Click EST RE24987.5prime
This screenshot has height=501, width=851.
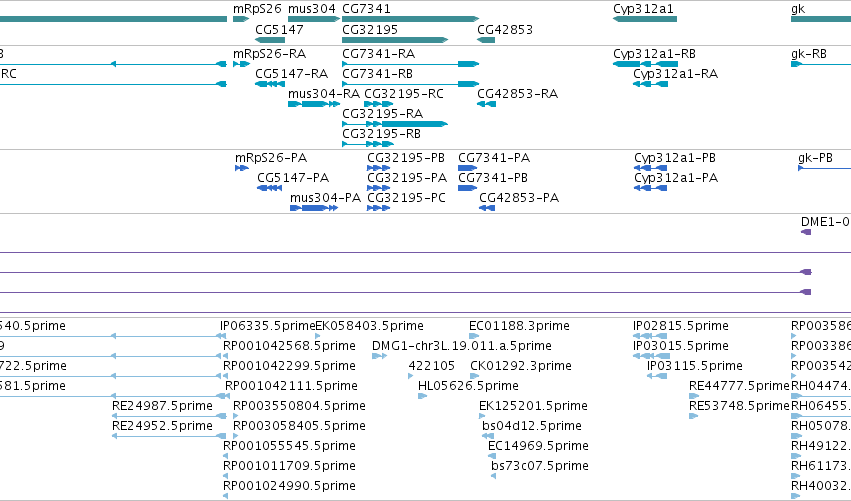[x=162, y=406]
